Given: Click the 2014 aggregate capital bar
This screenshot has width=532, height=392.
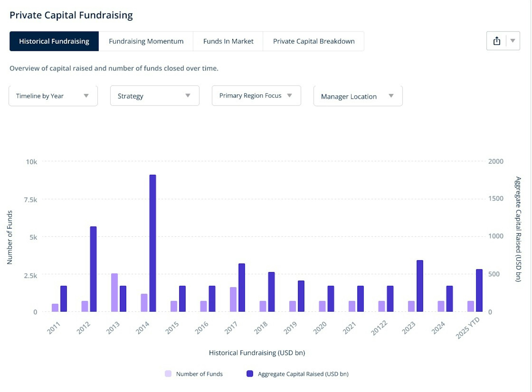Looking at the screenshot, I should [153, 243].
